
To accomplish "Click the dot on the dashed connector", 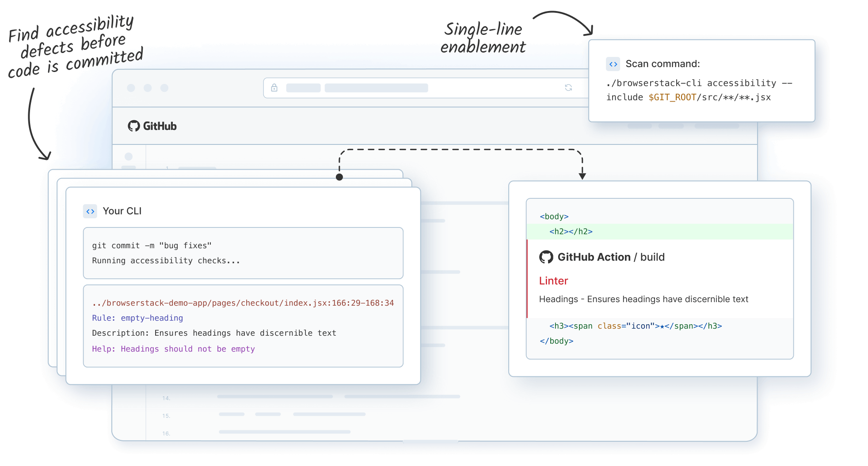I will click(340, 177).
